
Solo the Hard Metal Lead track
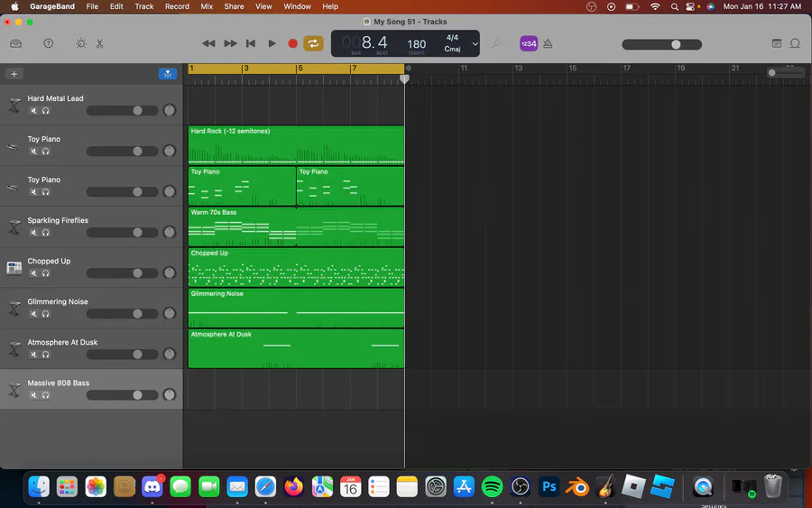[46, 110]
